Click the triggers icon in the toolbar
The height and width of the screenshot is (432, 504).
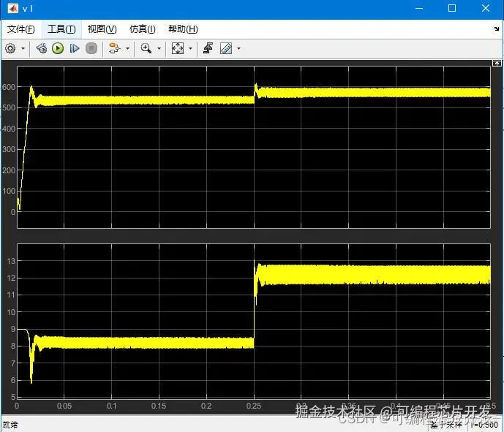pos(208,48)
